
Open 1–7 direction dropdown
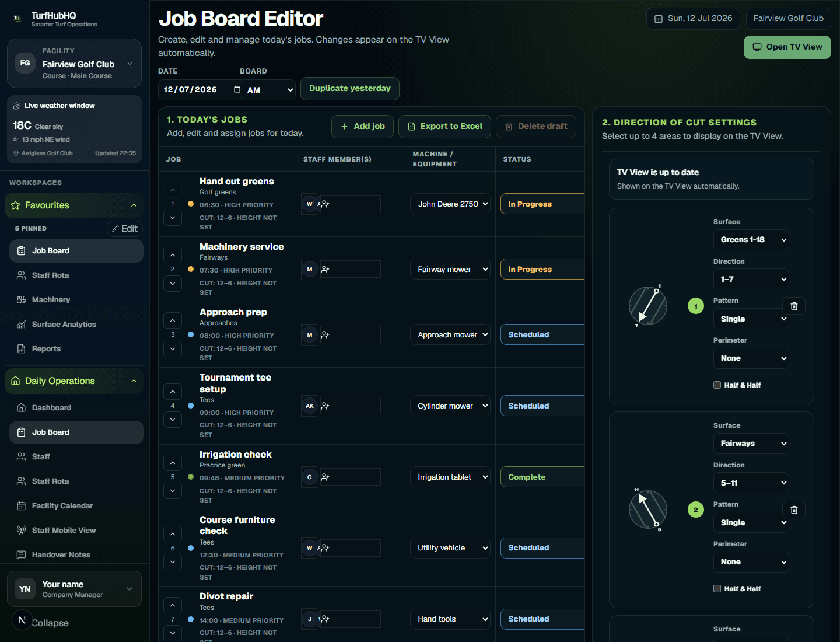point(751,280)
